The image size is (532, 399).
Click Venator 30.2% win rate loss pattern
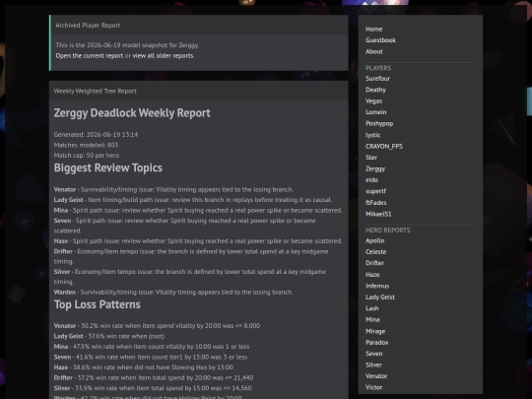(157, 326)
